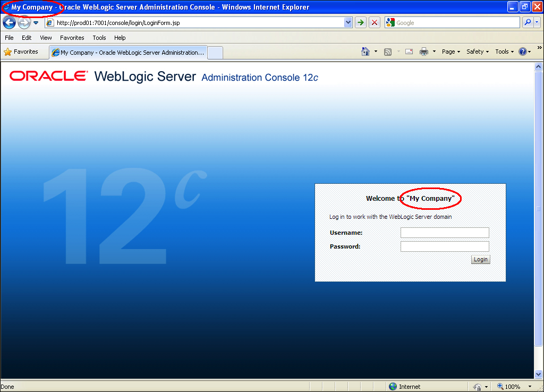The image size is (544, 392).
Task: Click the Login button
Action: click(480, 260)
